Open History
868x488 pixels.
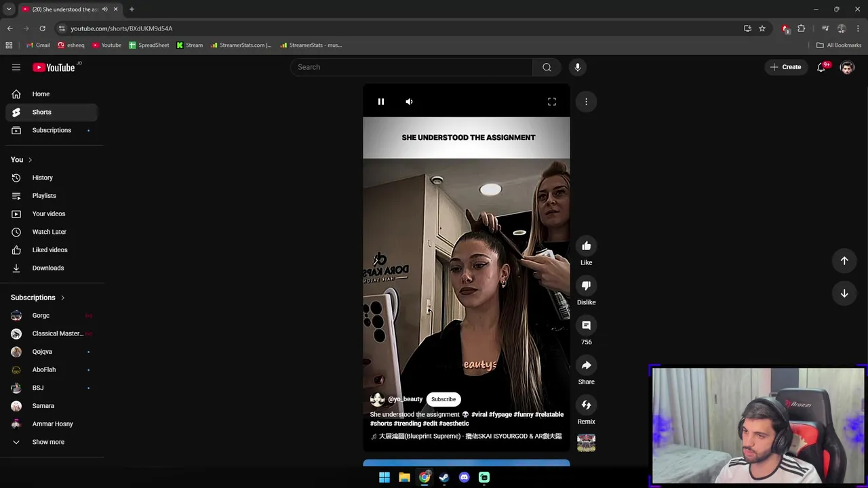[52, 178]
